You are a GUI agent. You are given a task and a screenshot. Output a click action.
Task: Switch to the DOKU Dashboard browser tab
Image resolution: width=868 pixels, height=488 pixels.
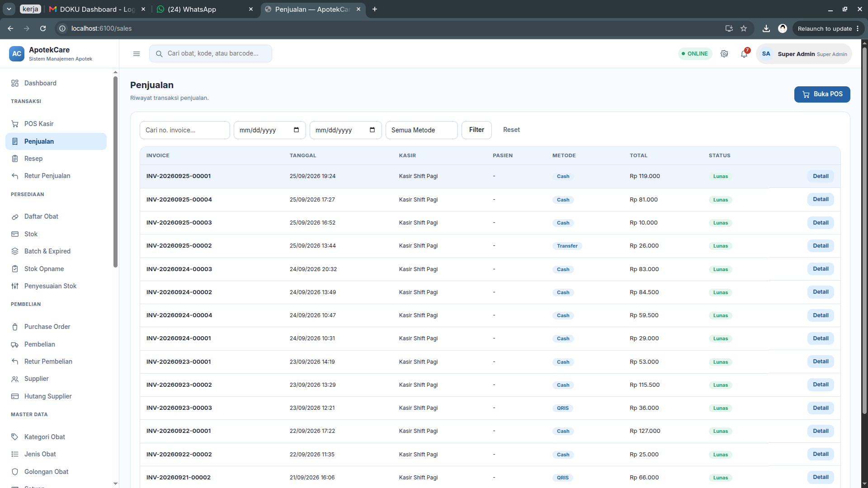click(x=97, y=9)
